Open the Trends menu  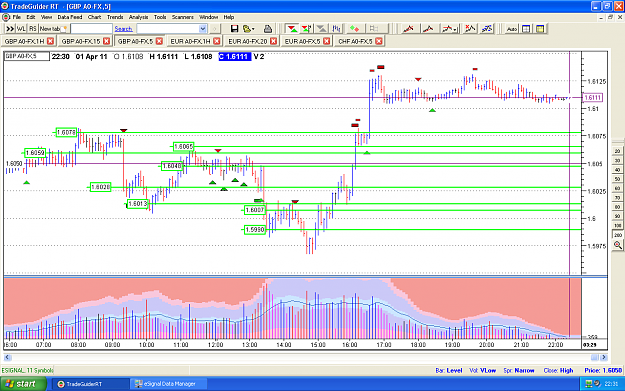tap(115, 17)
